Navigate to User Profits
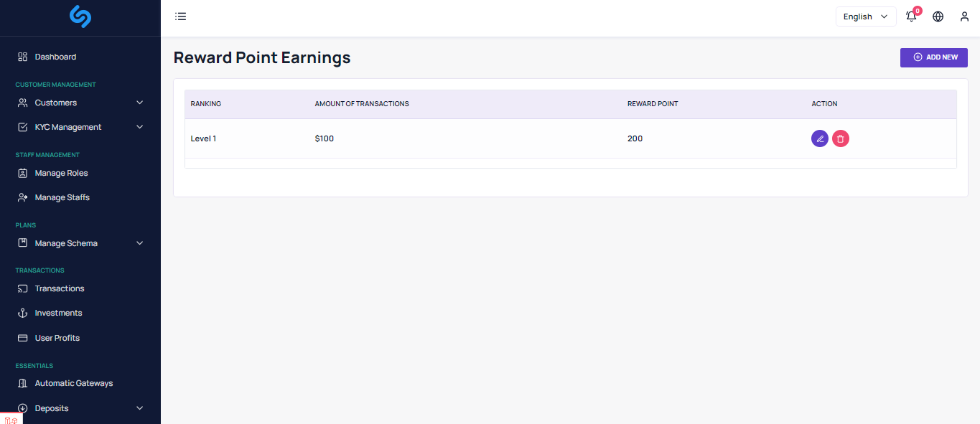Image resolution: width=980 pixels, height=424 pixels. point(57,338)
